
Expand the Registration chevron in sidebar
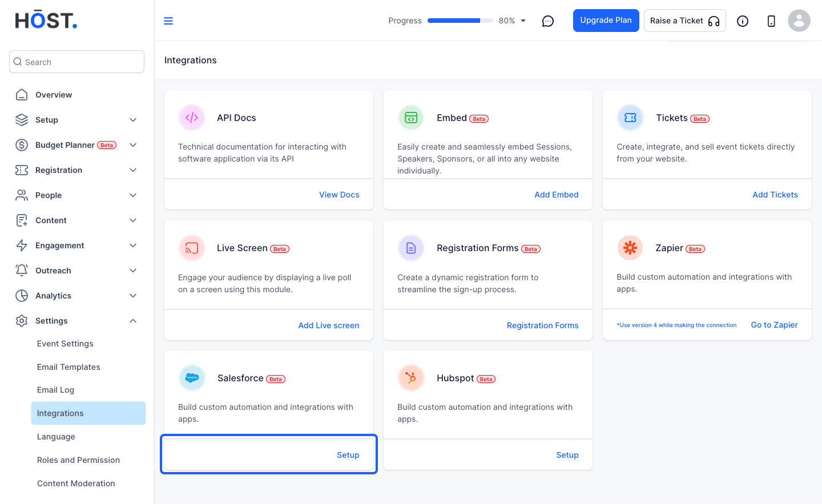pos(133,170)
